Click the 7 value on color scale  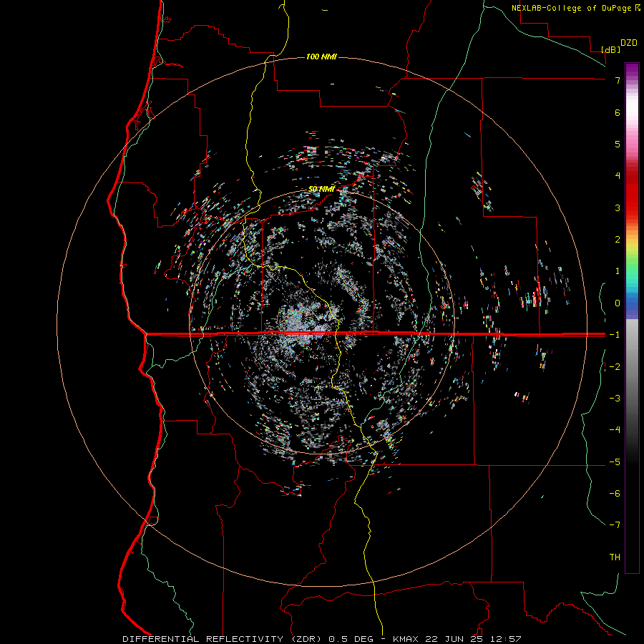[x=618, y=80]
